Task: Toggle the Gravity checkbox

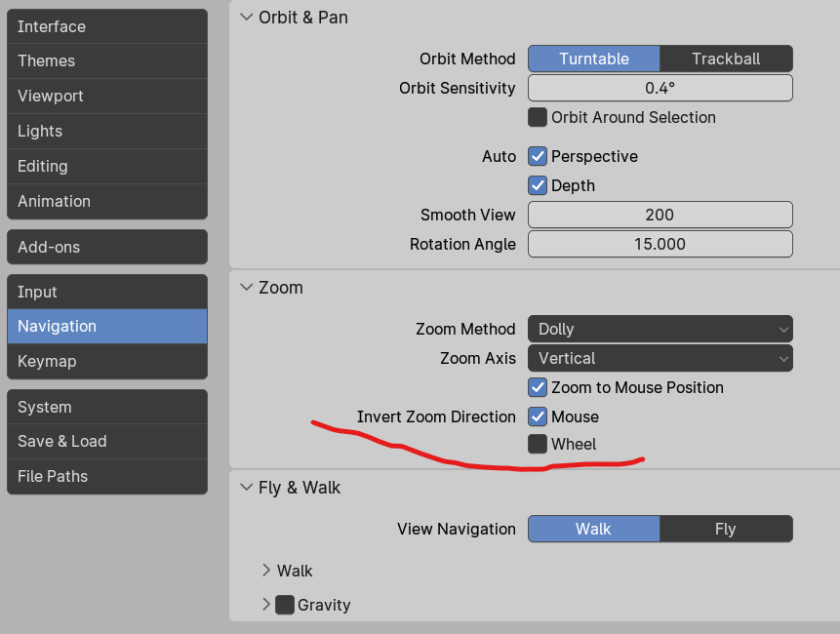Action: [285, 605]
